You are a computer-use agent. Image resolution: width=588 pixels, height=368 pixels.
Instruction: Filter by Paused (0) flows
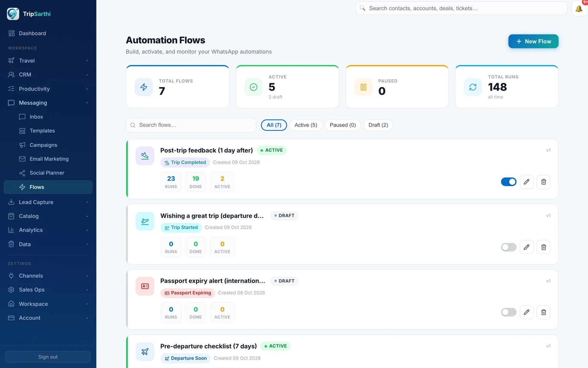(343, 125)
